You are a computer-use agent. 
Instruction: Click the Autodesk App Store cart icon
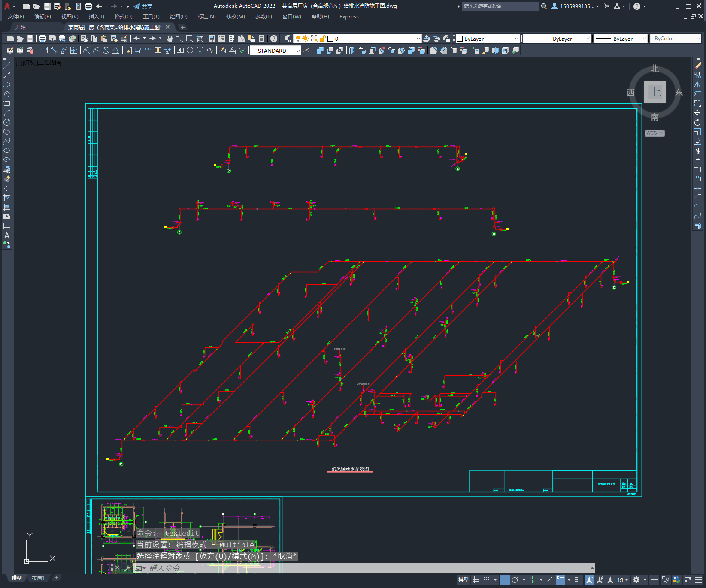(x=606, y=6)
